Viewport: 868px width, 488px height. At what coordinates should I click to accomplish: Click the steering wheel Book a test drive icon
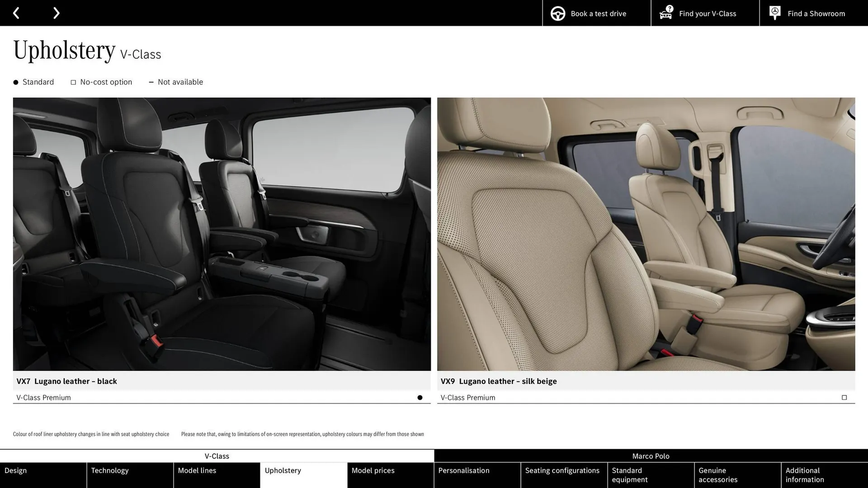tap(557, 13)
